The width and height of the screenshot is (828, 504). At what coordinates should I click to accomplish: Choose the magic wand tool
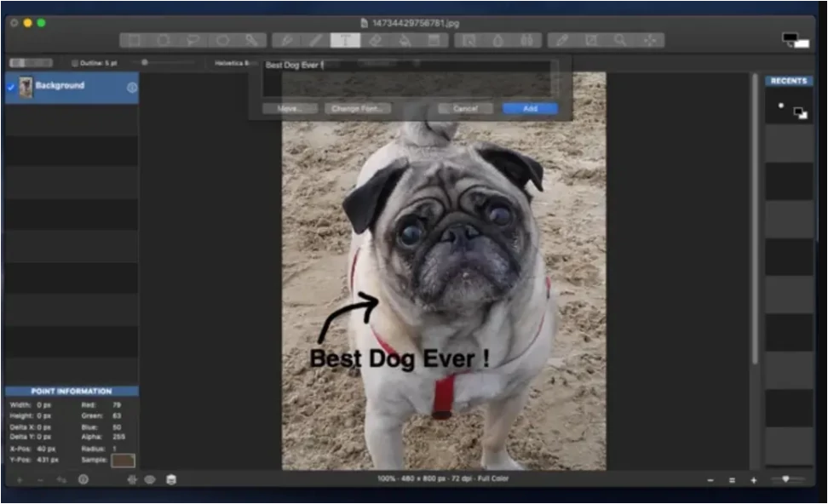[251, 40]
